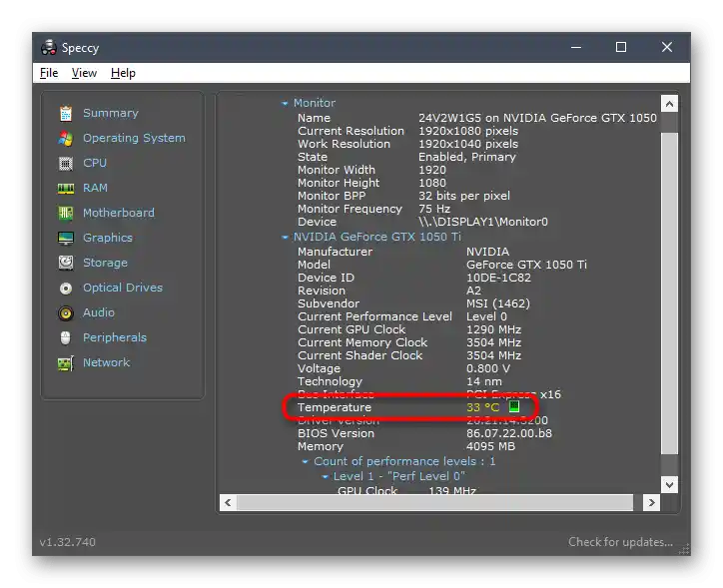Show the RAM section
723x588 pixels.
[95, 188]
